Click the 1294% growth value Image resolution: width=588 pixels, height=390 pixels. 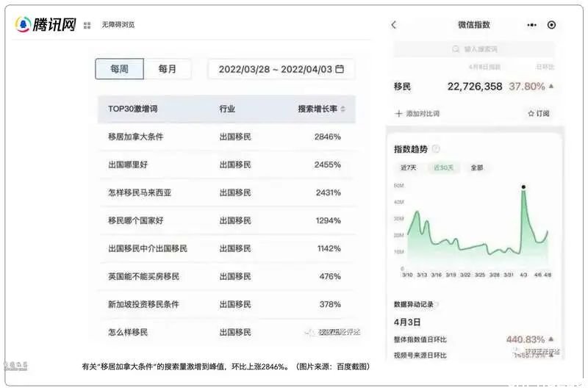point(328,220)
